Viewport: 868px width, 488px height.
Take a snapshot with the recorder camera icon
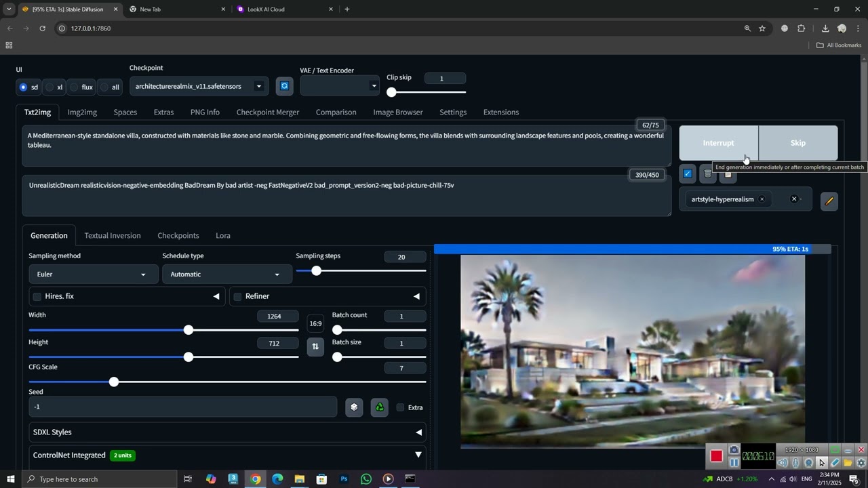[734, 450]
